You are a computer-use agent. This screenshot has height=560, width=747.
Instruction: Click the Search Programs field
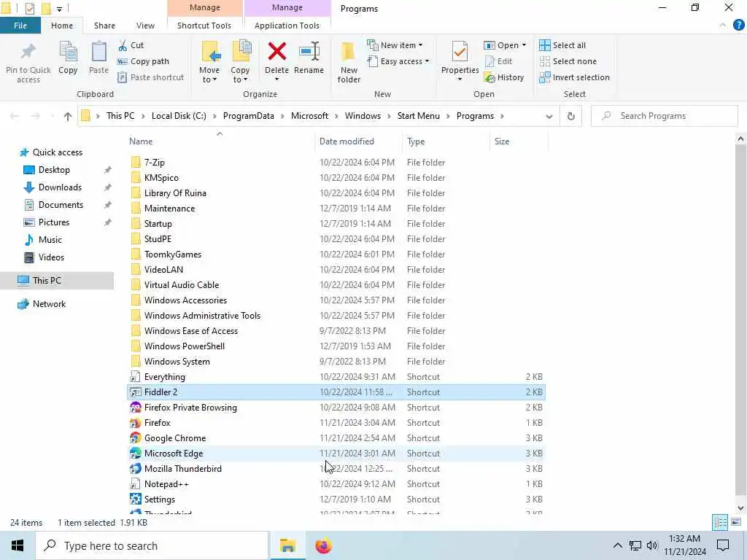[664, 116]
